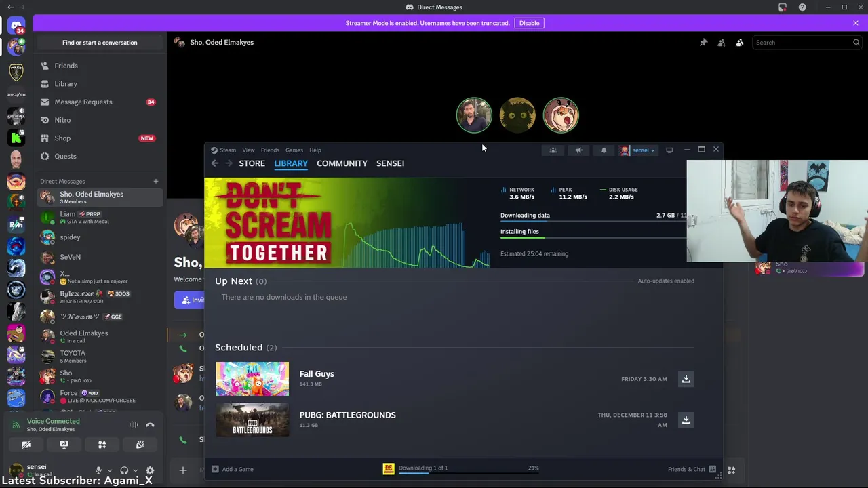Expand headphone output options arrow

tap(136, 470)
